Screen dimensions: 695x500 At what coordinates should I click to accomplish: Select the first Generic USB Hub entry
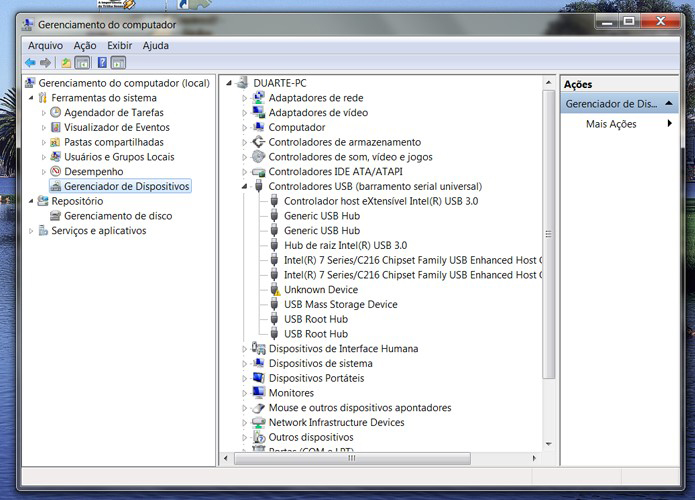pos(322,216)
